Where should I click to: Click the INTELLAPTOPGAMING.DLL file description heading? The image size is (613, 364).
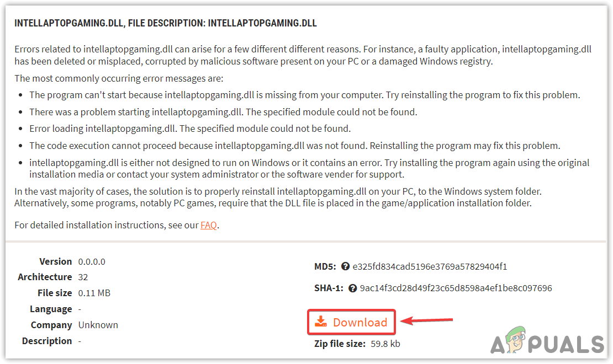click(x=166, y=23)
